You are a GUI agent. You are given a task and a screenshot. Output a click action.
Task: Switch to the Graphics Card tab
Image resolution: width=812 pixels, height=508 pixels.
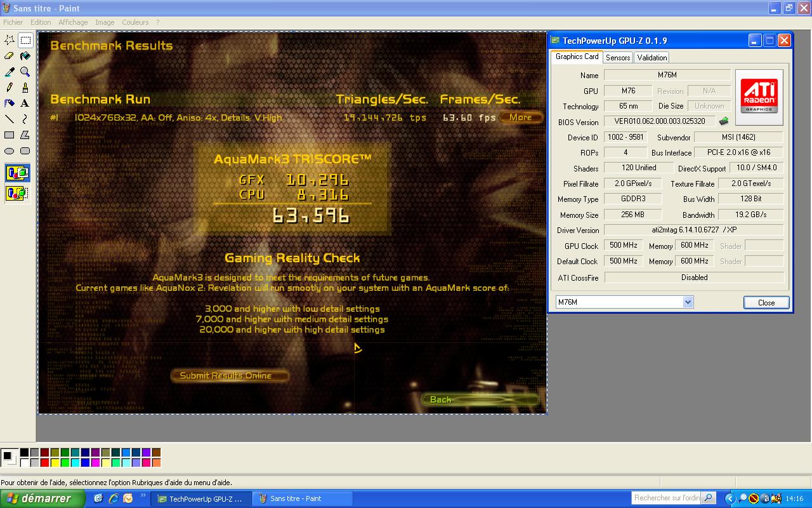[577, 57]
